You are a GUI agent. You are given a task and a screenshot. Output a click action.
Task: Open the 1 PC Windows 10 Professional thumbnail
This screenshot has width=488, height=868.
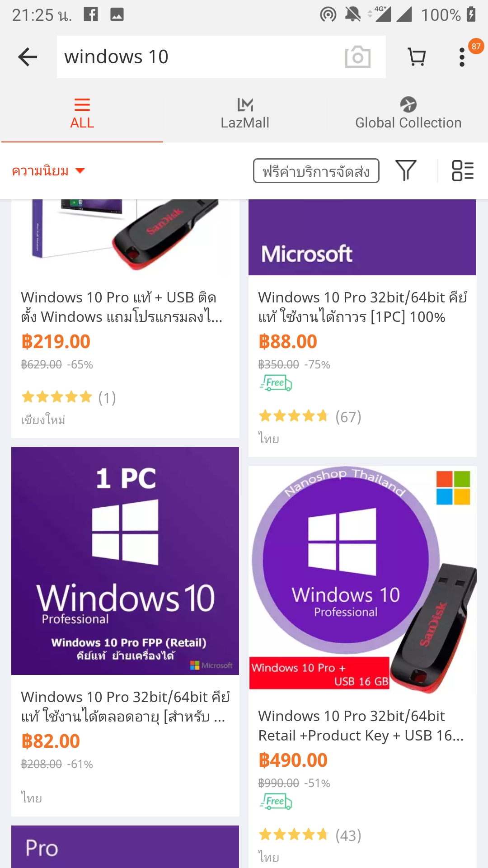[x=125, y=561]
